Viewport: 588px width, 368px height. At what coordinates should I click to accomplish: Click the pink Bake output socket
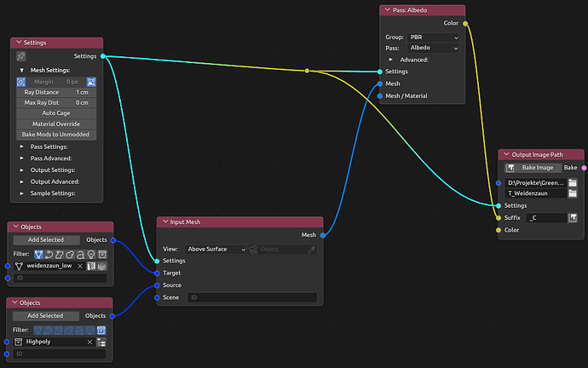click(584, 168)
